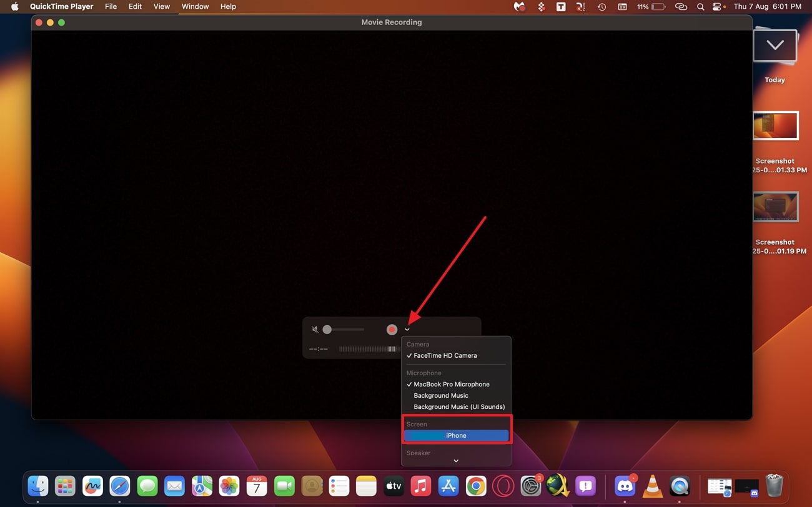This screenshot has width=812, height=507.
Task: Launch Opera from the Dock
Action: point(503,486)
